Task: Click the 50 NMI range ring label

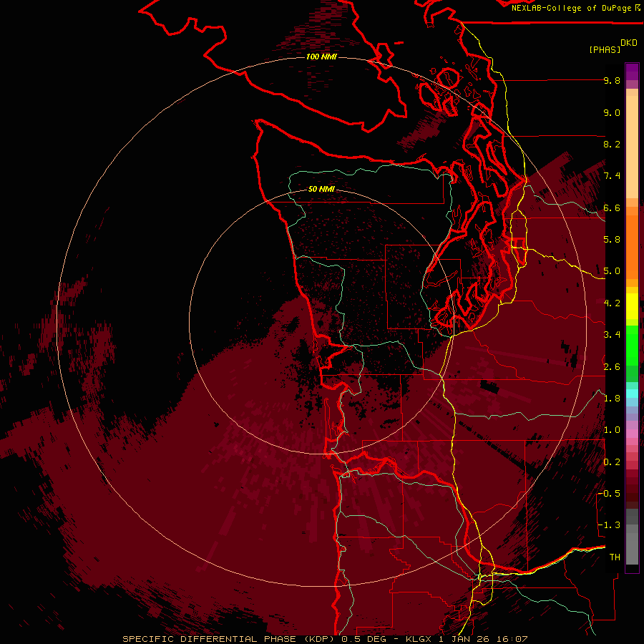Action: pos(321,189)
